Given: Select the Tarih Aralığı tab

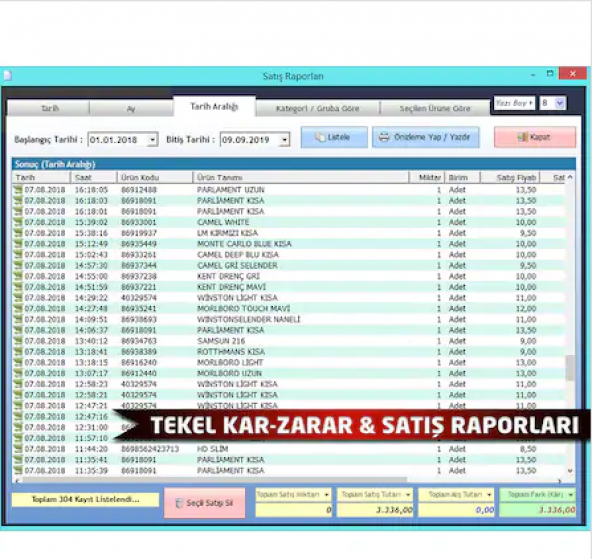Looking at the screenshot, I should 214,107.
